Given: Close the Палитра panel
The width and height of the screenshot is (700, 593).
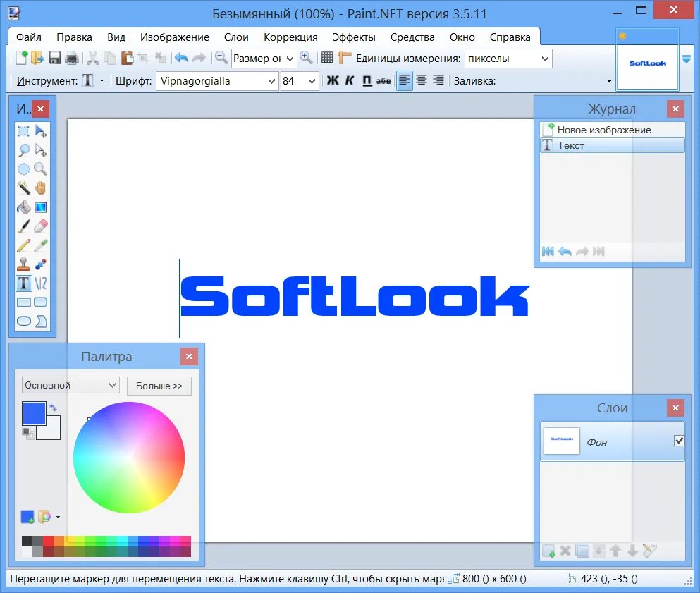Looking at the screenshot, I should (190, 356).
